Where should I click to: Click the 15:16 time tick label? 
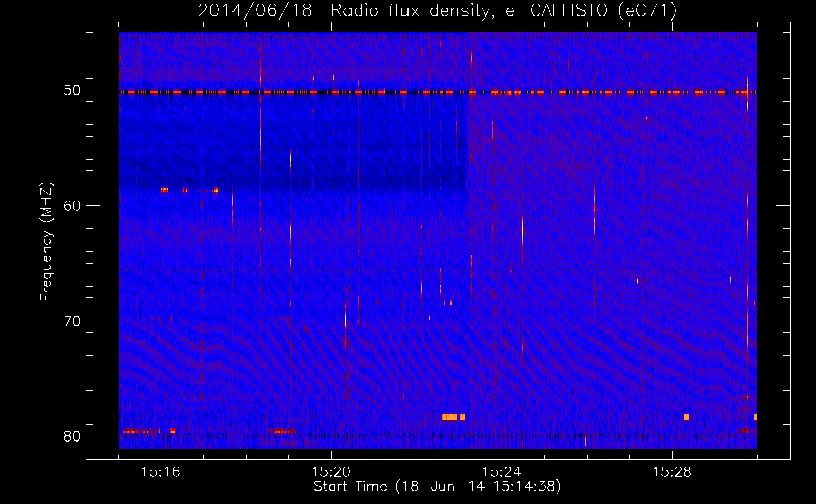coord(161,472)
